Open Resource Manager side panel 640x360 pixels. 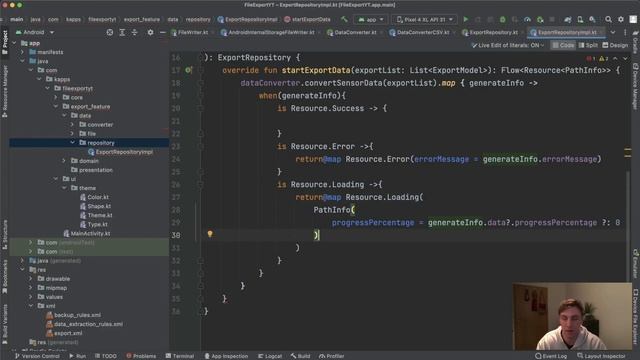click(5, 91)
